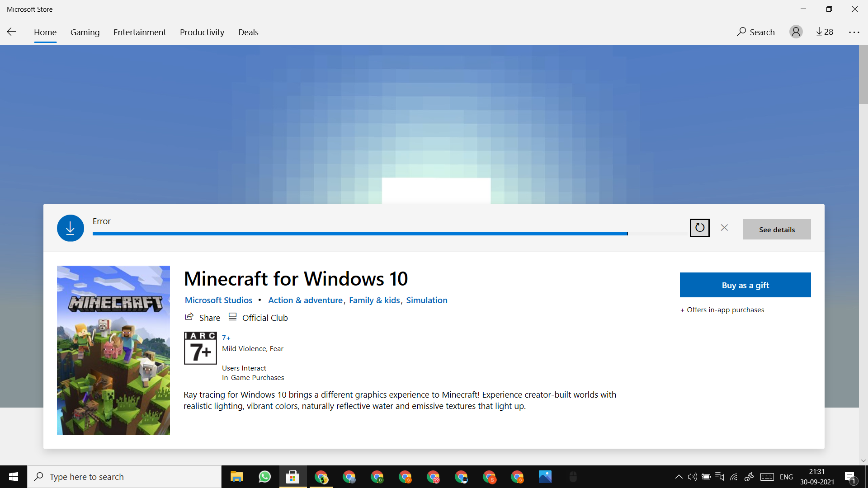Open the Microsoft Studios publisher link
The height and width of the screenshot is (488, 868).
click(x=218, y=300)
